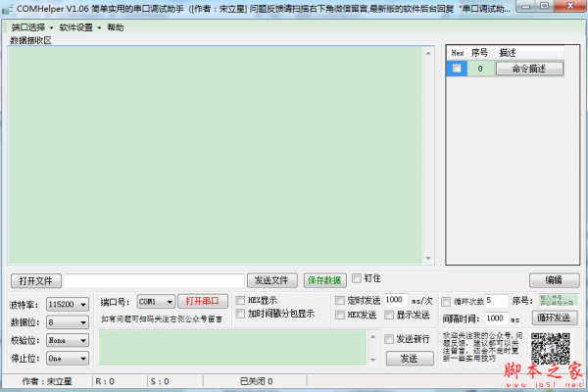Screen dimensions: 588x392
Task: Maximize the COMHelper window
Action: pos(544,6)
